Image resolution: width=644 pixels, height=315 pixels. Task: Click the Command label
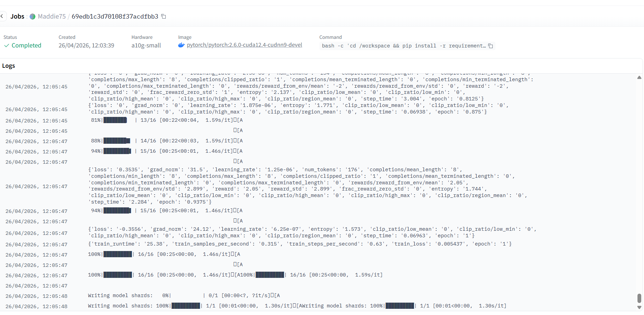[x=330, y=37]
